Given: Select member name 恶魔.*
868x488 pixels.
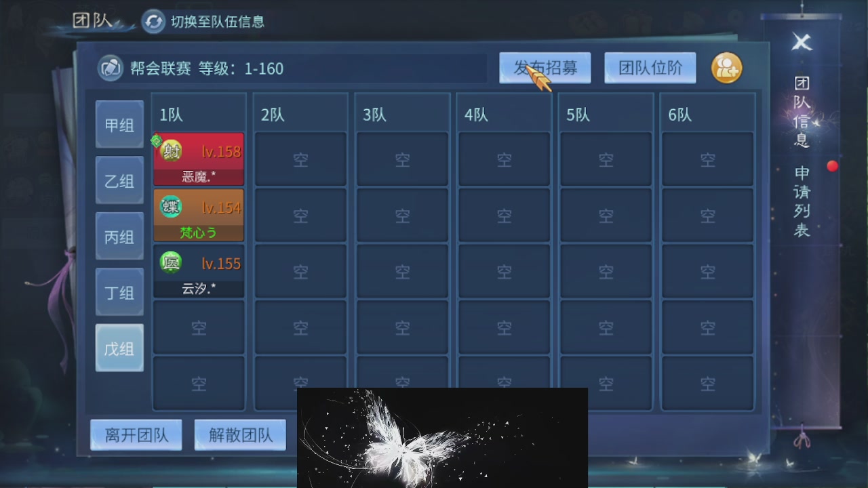Looking at the screenshot, I should tap(199, 177).
